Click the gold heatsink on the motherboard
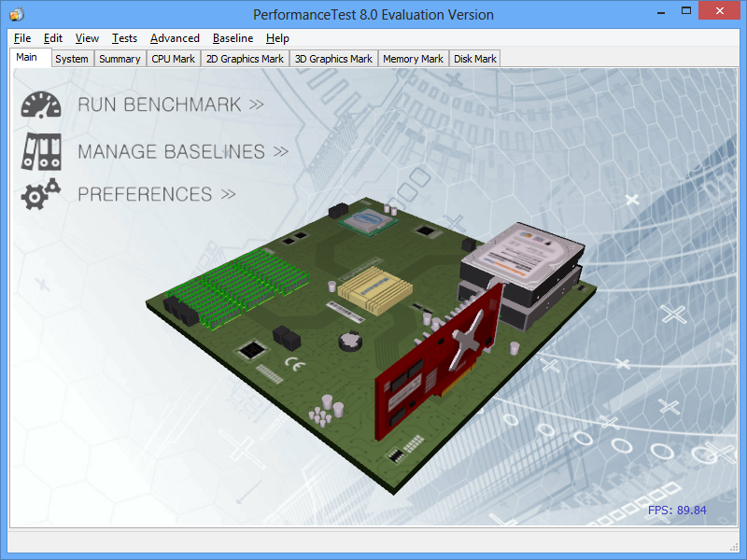This screenshot has width=747, height=560. tap(375, 290)
